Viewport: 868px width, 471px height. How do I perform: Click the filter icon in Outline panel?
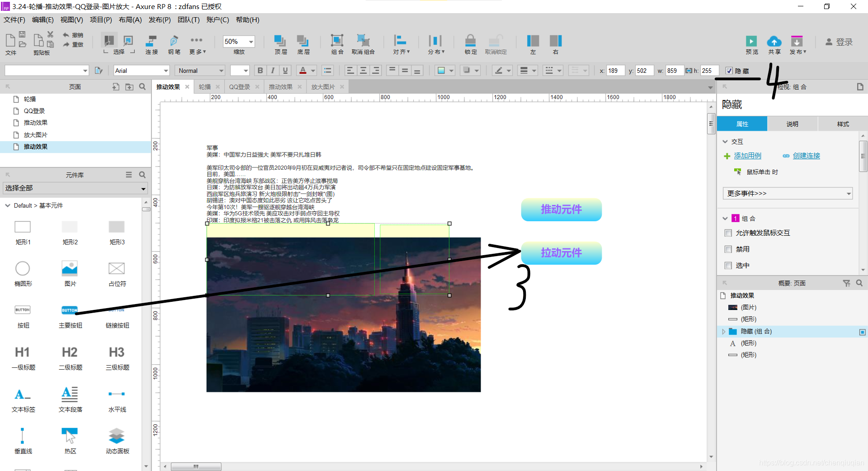click(x=846, y=283)
